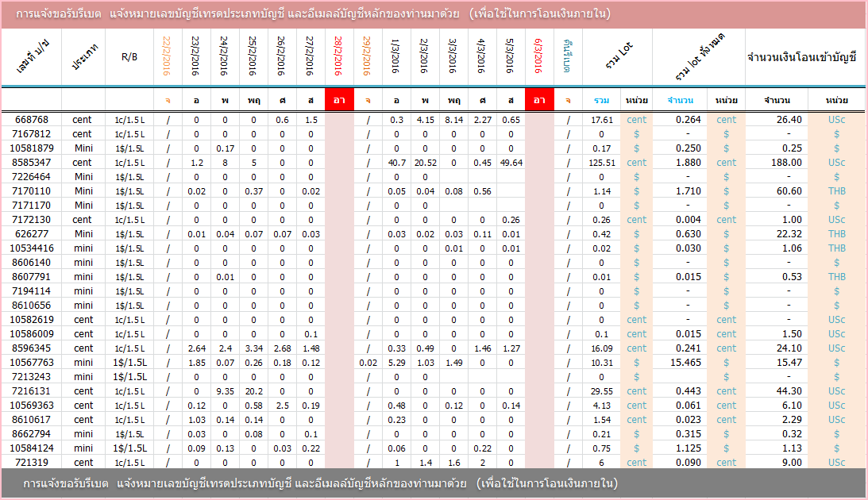Select the blue รวม sub-header cell
This screenshot has height=500, width=868.
point(602,100)
